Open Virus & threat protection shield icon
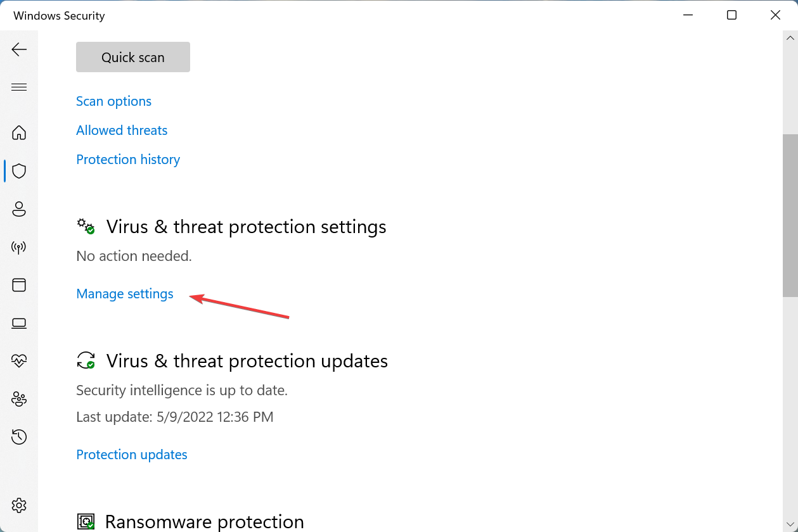 click(x=19, y=170)
